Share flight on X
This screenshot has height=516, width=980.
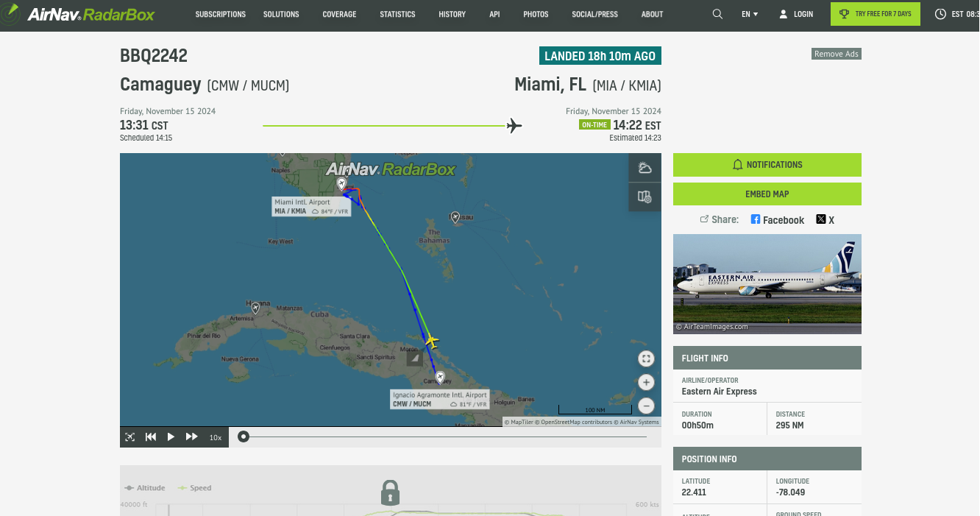(825, 220)
